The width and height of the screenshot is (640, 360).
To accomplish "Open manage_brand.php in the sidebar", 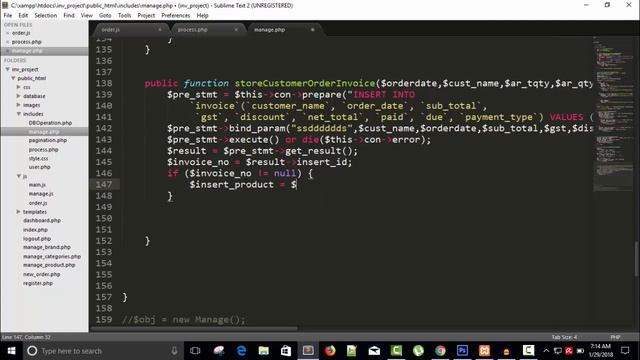I will tap(47, 247).
